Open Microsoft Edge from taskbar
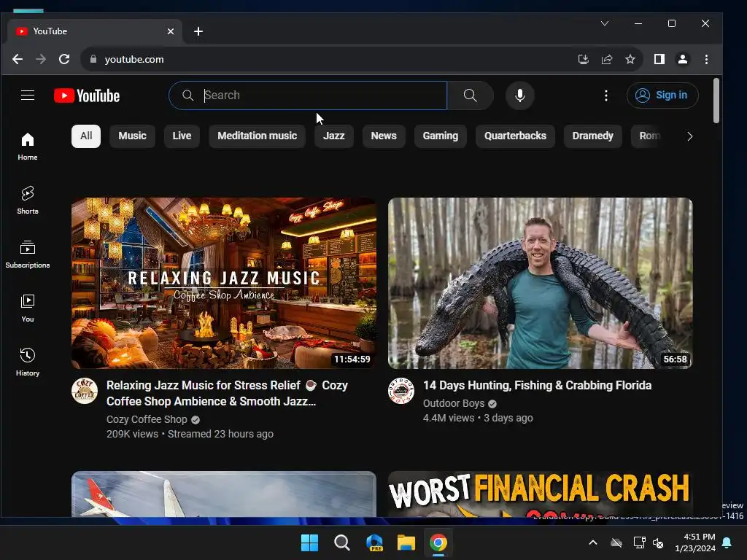Viewport: 747px width, 560px height. 374,542
